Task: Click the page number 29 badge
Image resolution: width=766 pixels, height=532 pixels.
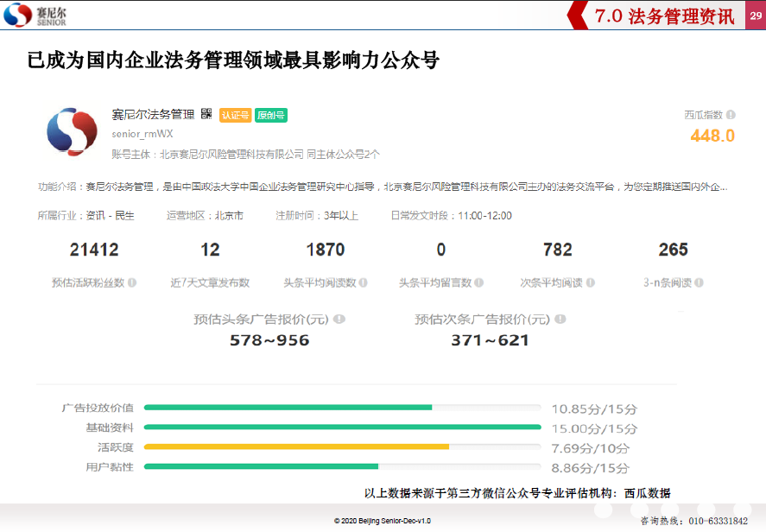Action: [756, 16]
